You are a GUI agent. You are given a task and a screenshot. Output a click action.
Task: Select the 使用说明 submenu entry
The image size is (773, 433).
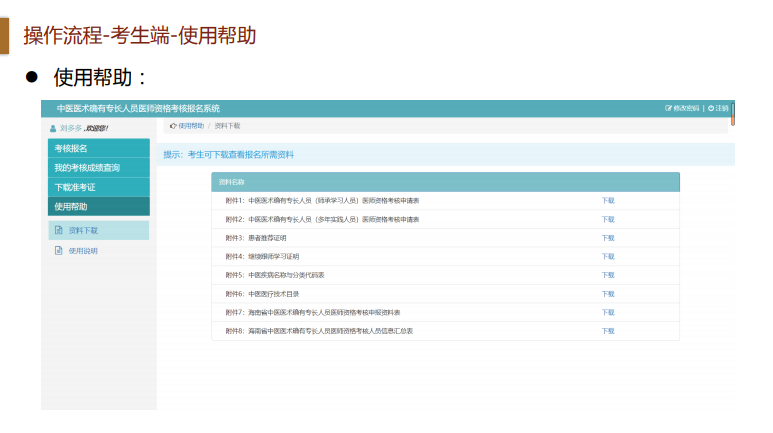(83, 250)
